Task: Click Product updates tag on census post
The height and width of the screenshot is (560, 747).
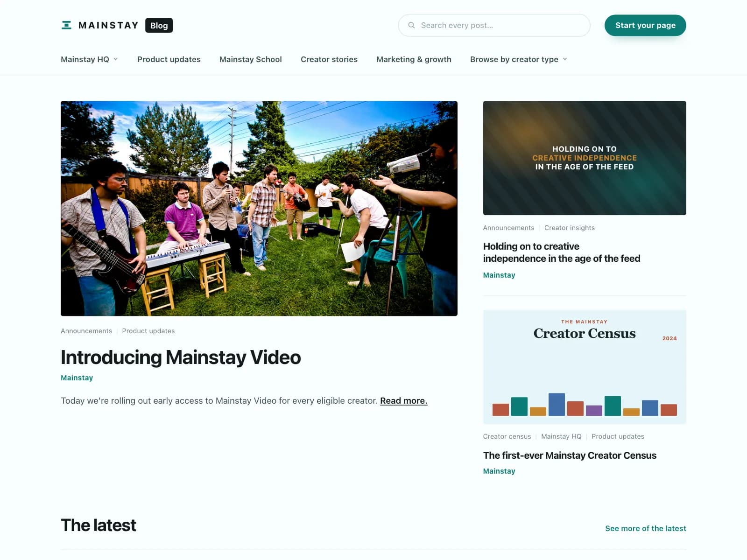Action: (x=618, y=436)
